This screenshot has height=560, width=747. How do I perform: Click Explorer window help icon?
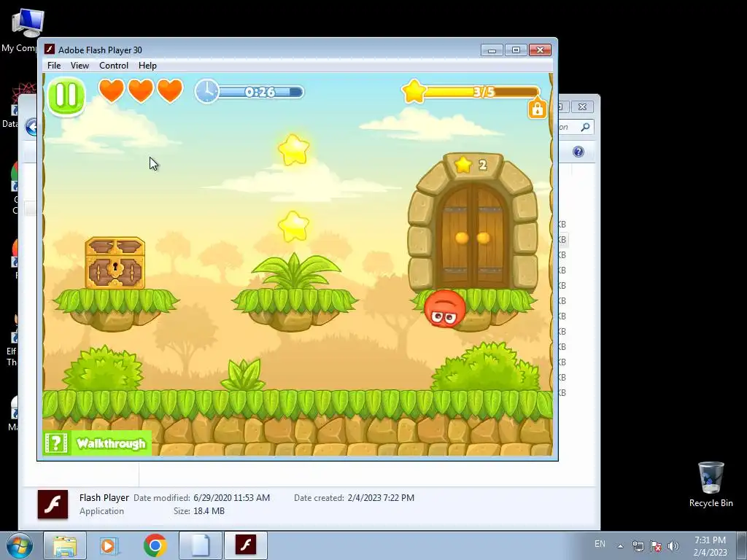[x=578, y=152]
